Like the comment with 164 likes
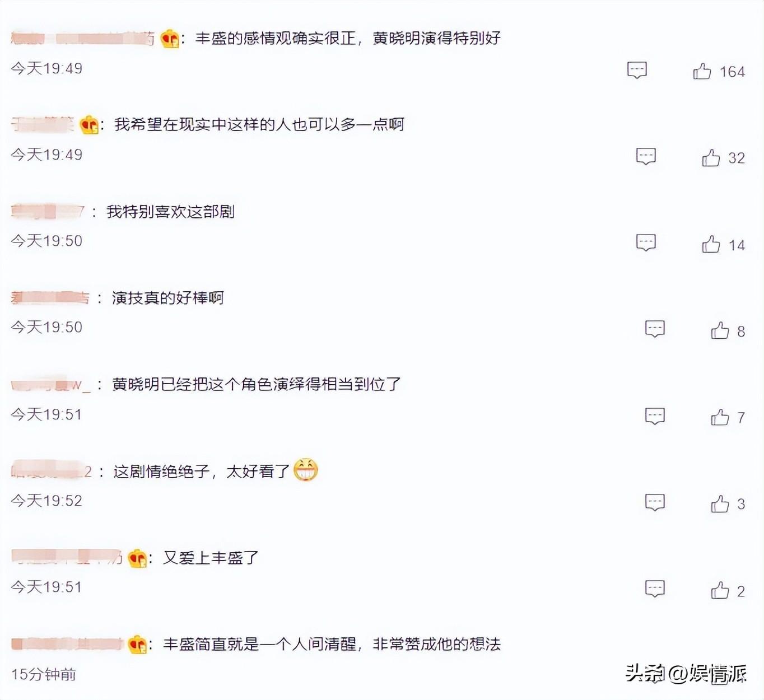 [702, 71]
